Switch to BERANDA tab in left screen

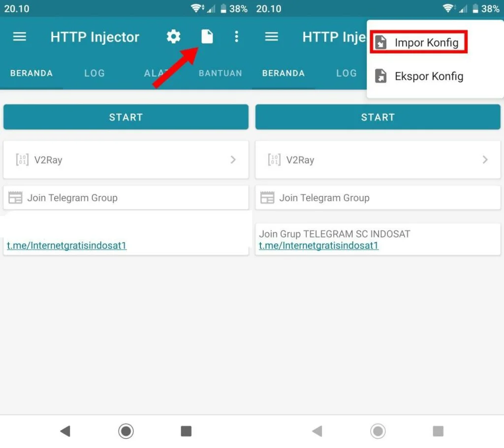click(x=31, y=73)
